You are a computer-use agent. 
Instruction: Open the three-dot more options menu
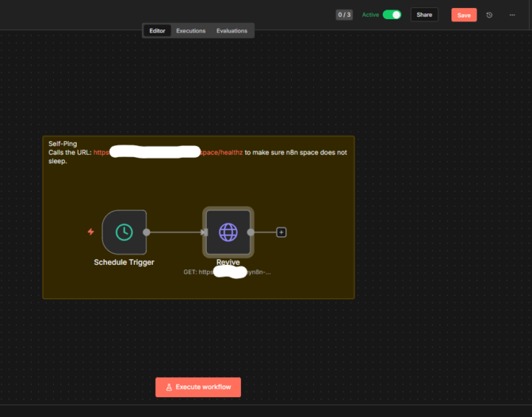512,15
